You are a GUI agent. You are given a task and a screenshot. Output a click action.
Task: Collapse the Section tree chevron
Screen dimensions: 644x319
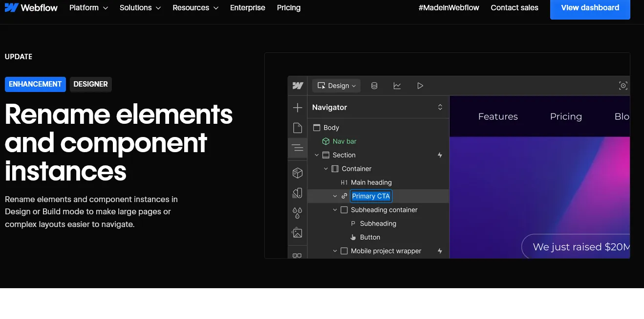pyautogui.click(x=317, y=155)
